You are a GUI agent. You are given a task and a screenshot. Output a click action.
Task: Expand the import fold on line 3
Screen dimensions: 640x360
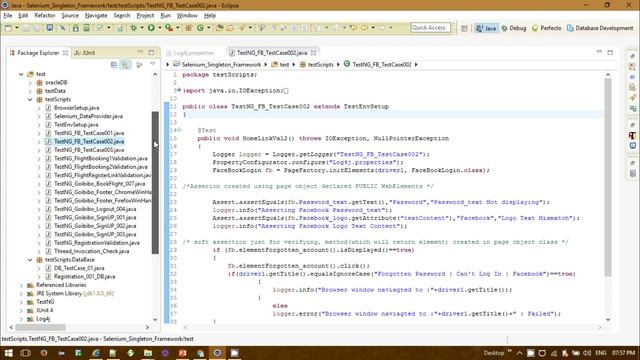click(x=179, y=91)
